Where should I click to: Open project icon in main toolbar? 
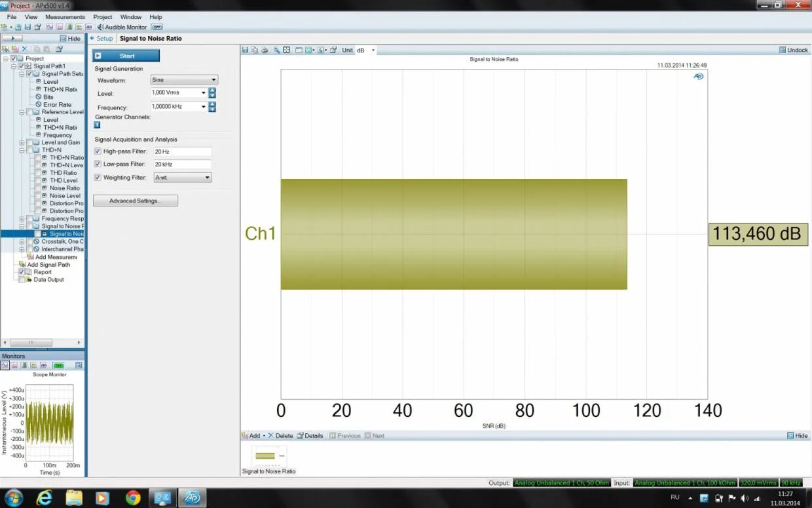click(x=18, y=27)
